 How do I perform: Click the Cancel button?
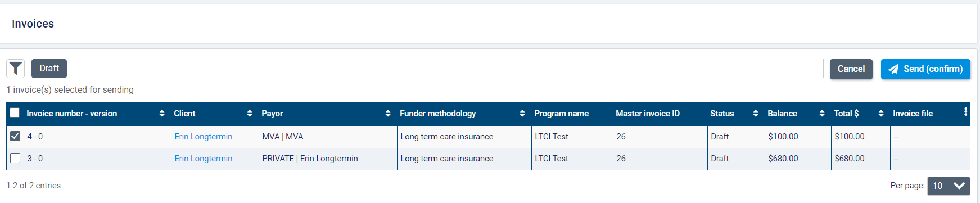pos(851,69)
